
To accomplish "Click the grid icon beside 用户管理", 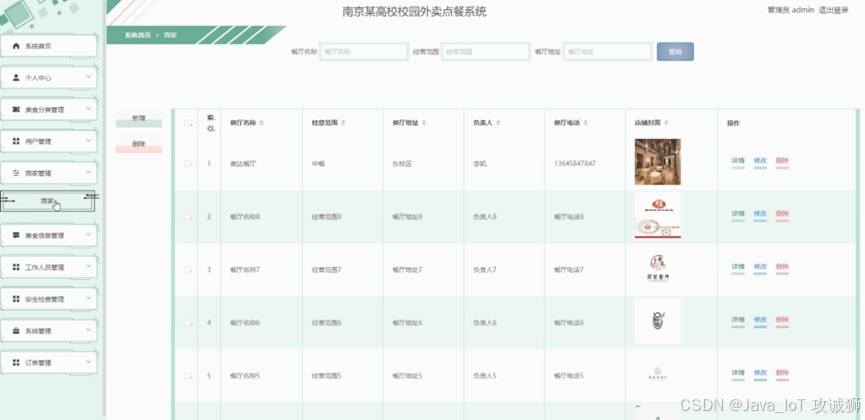I will [x=16, y=141].
